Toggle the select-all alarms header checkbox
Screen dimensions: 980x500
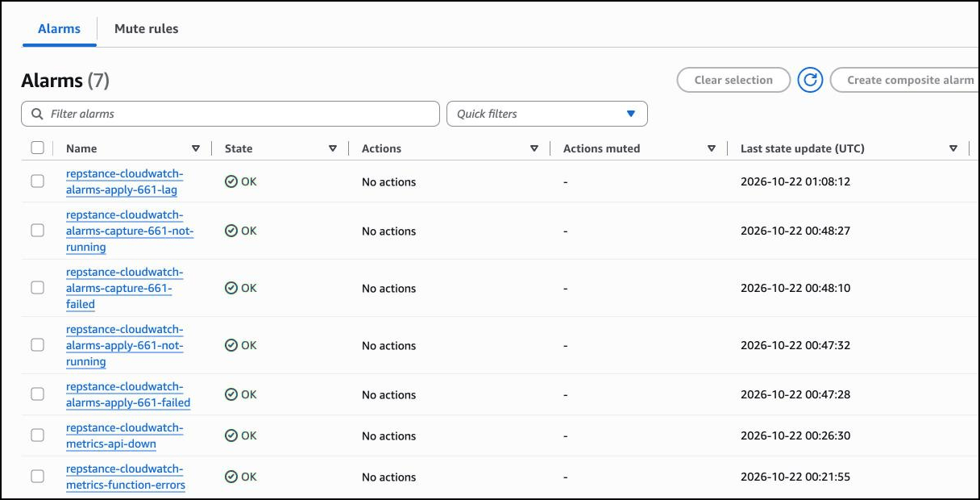37,148
